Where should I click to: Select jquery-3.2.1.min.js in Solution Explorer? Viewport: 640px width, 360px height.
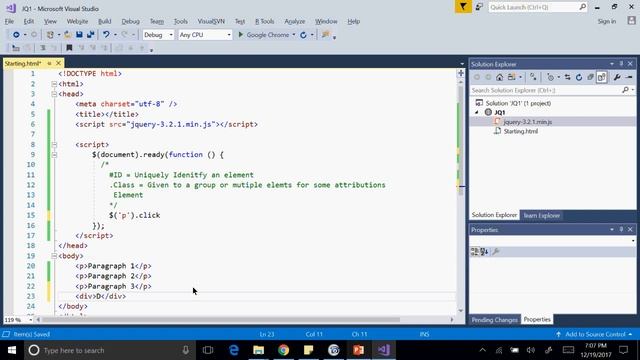pos(527,122)
